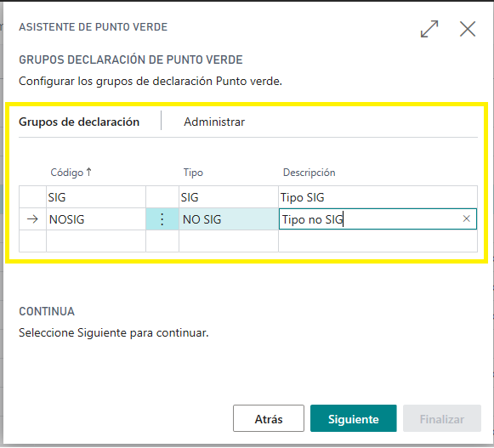Open the three-dot row menu for NOSIG
The width and height of the screenshot is (494, 448).
pyautogui.click(x=162, y=219)
